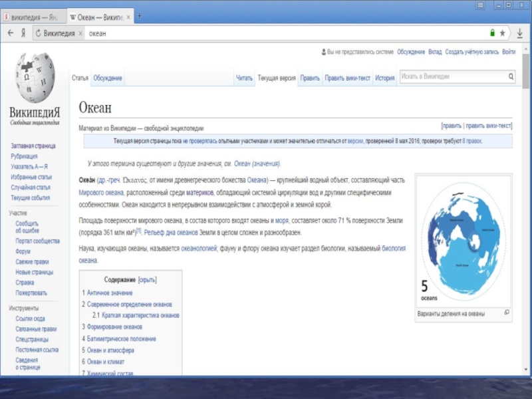Viewport: 532px width, 399px height.
Task: Open a new tab with the plus button
Action: tap(139, 15)
